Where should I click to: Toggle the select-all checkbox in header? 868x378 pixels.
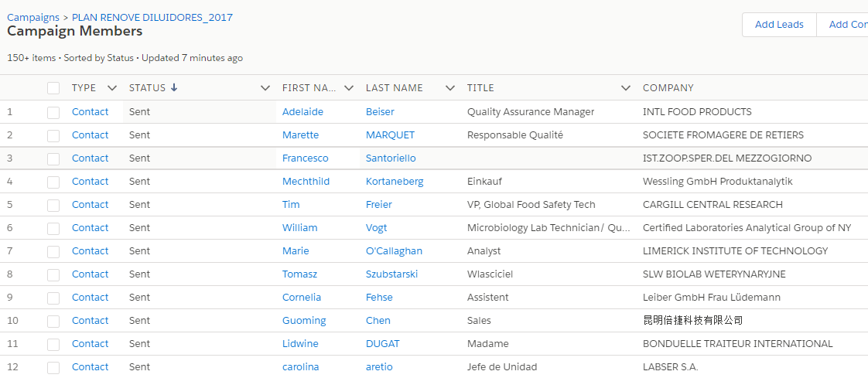click(53, 88)
